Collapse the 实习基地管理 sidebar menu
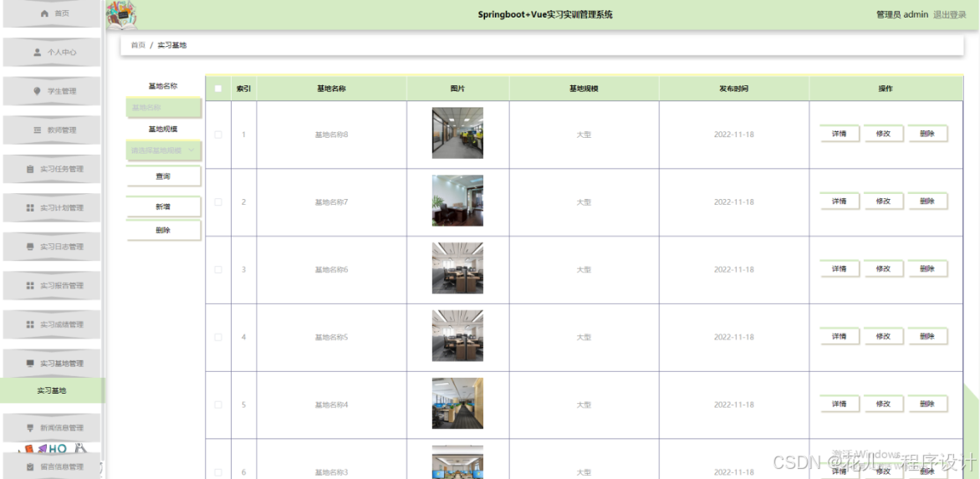This screenshot has width=980, height=479. tap(51, 363)
